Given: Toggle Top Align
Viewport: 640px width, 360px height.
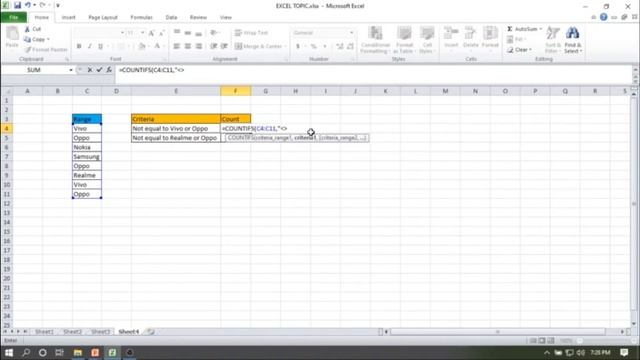Looking at the screenshot, I should (177, 33).
